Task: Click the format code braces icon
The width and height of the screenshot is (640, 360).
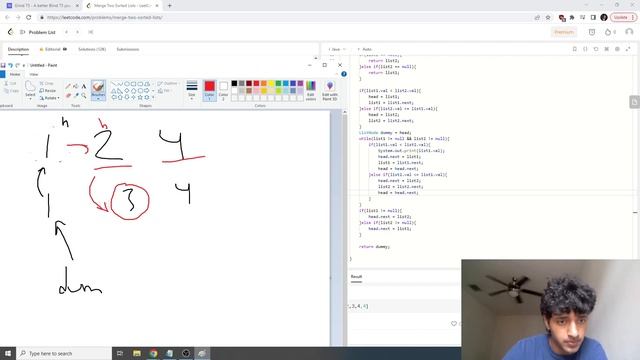Action: tap(585, 49)
